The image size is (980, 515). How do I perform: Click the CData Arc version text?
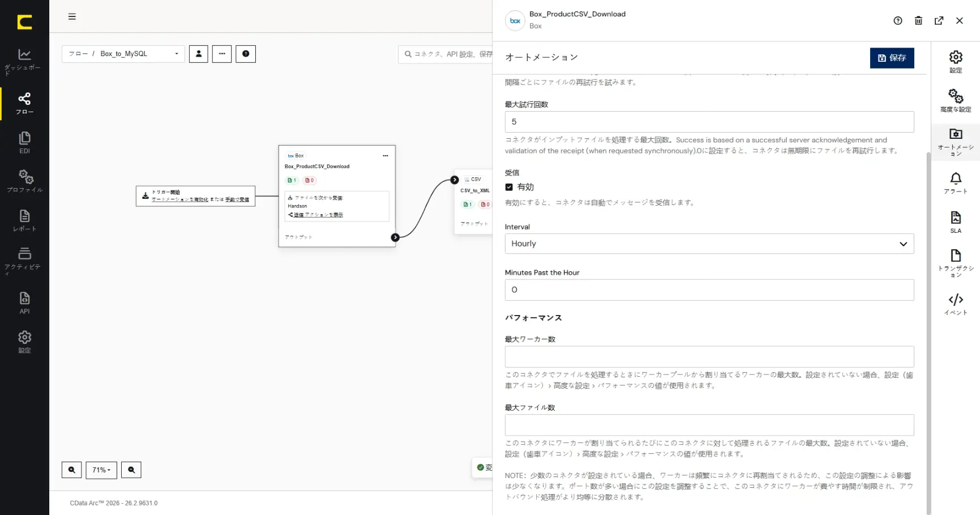point(114,503)
